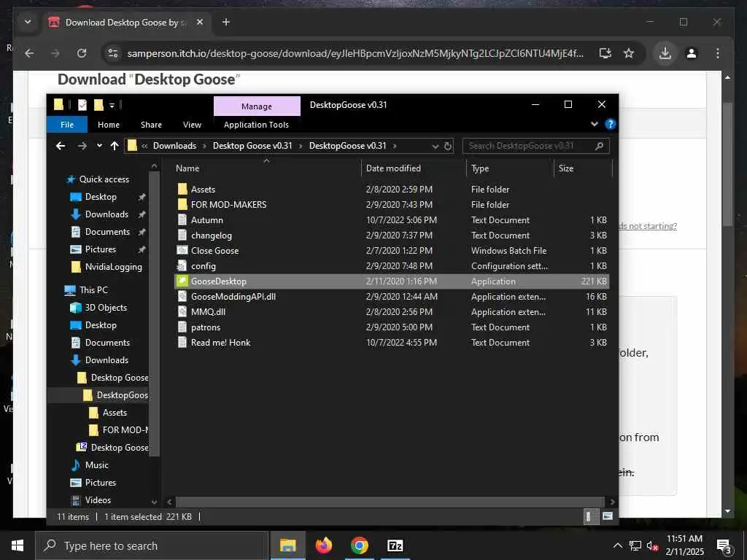This screenshot has width=747, height=560.
Task: Open a new Chrome tab
Action: [226, 22]
